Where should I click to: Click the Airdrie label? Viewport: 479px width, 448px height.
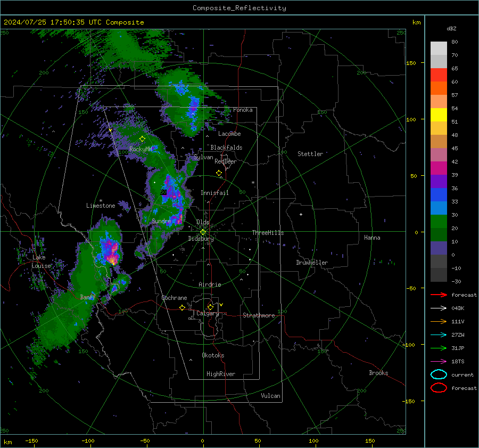pyautogui.click(x=210, y=284)
